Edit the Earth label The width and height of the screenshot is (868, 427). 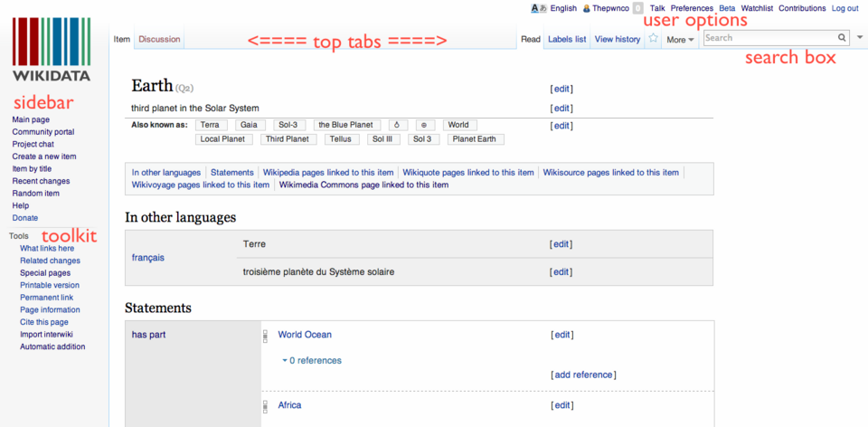[x=561, y=89]
